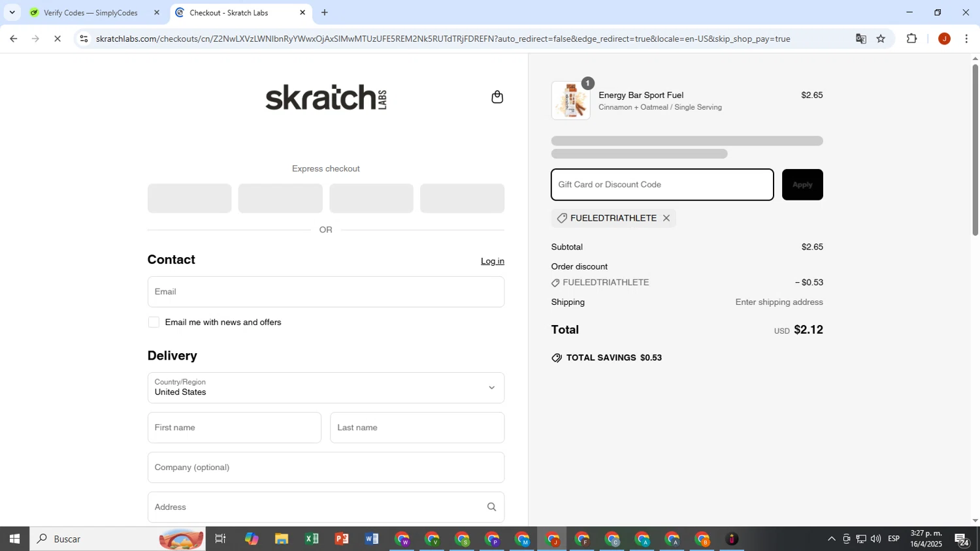Click the Buscar taskbar search box
The height and width of the screenshot is (551, 980).
click(118, 539)
